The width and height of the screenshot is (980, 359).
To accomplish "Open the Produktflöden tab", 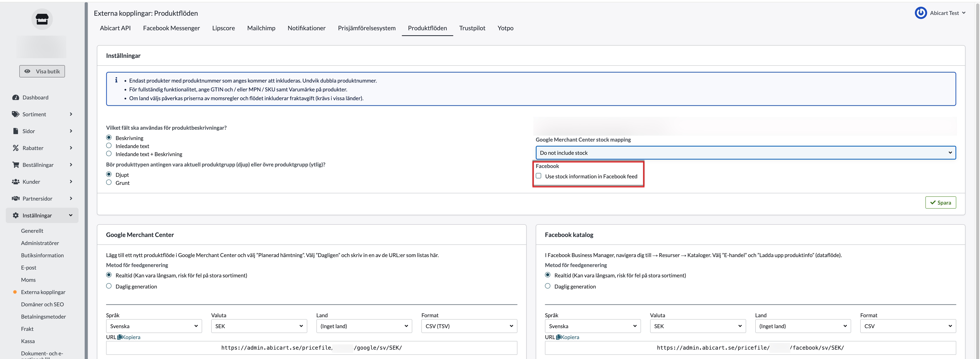I will (x=427, y=28).
